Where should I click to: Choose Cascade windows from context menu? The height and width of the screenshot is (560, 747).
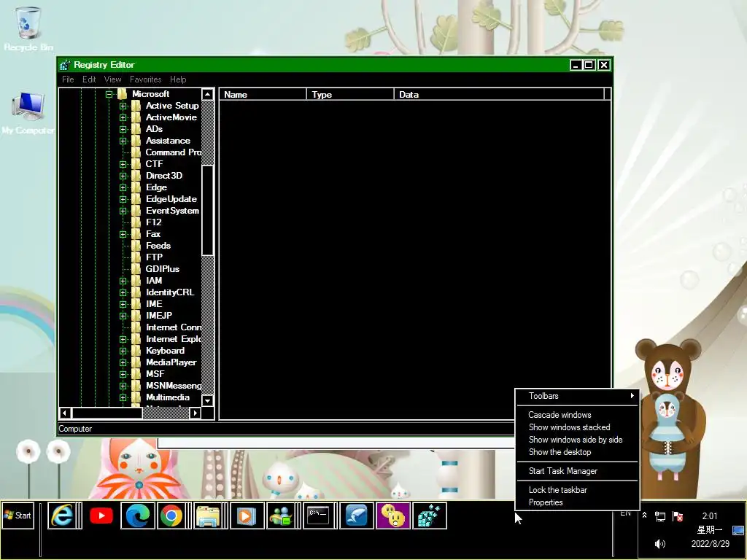[x=578, y=415]
